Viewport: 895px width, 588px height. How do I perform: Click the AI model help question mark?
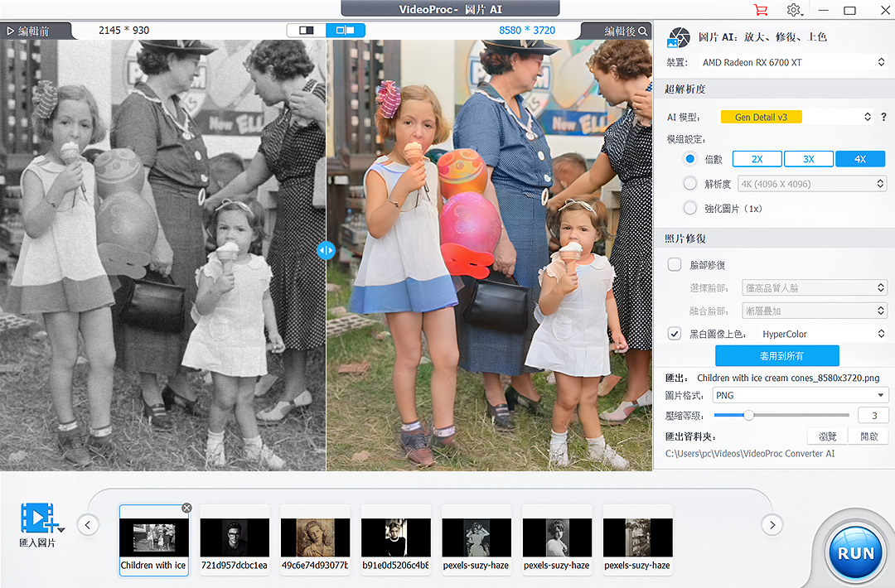pos(884,118)
